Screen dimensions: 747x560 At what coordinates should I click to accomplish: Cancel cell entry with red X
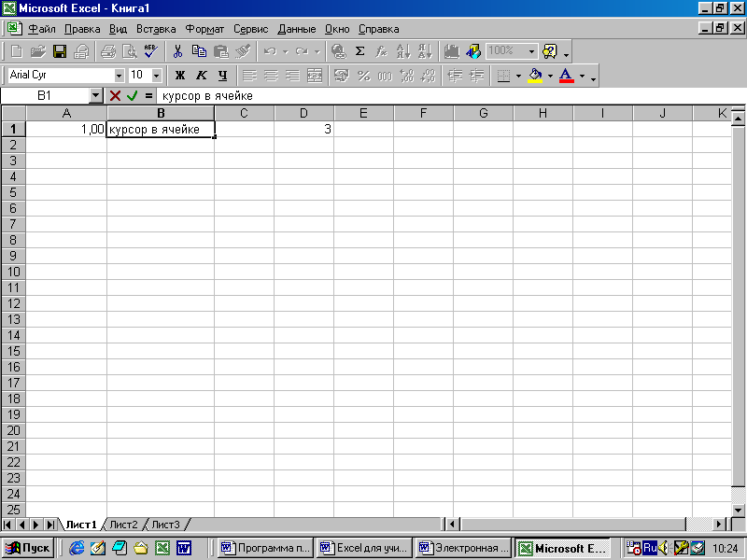point(115,96)
